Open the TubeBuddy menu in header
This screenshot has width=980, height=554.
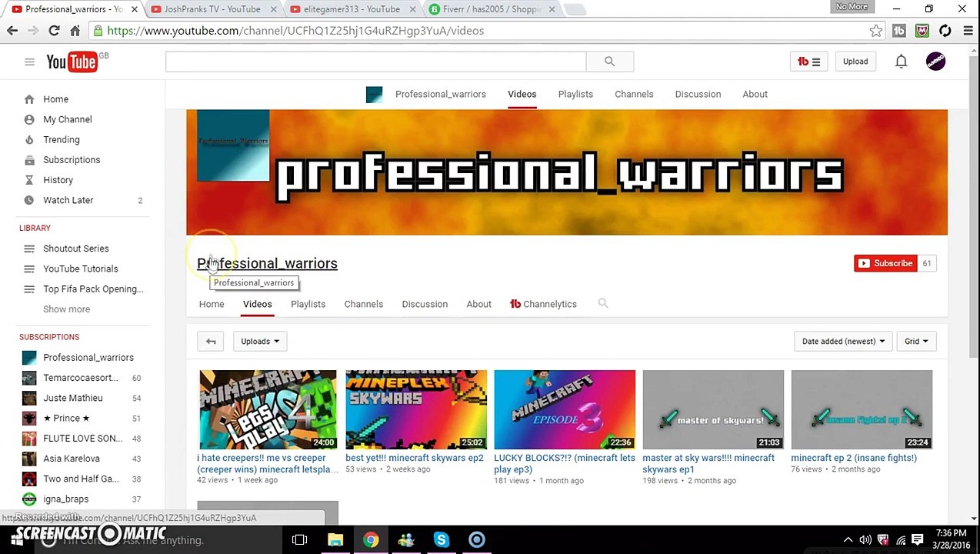click(x=808, y=62)
